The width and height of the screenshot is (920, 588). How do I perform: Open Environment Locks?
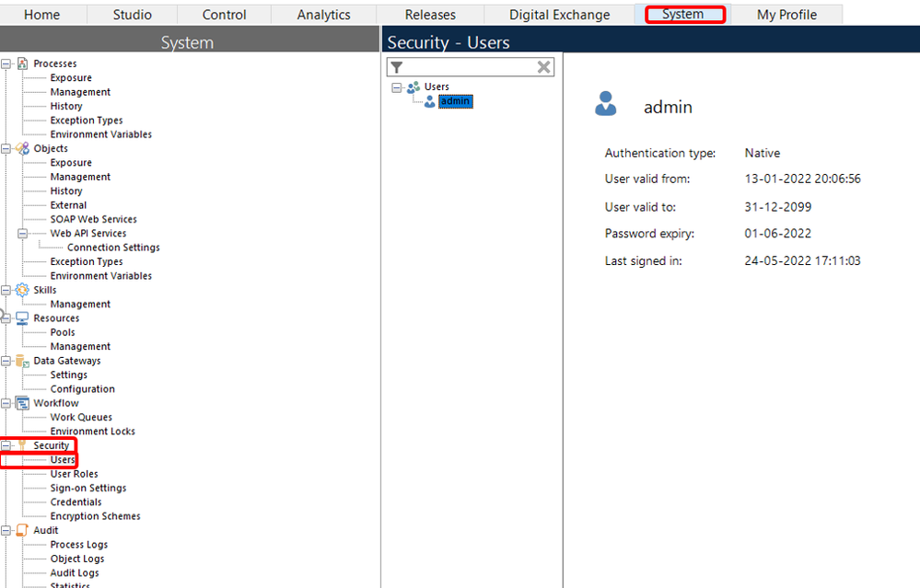click(x=93, y=431)
